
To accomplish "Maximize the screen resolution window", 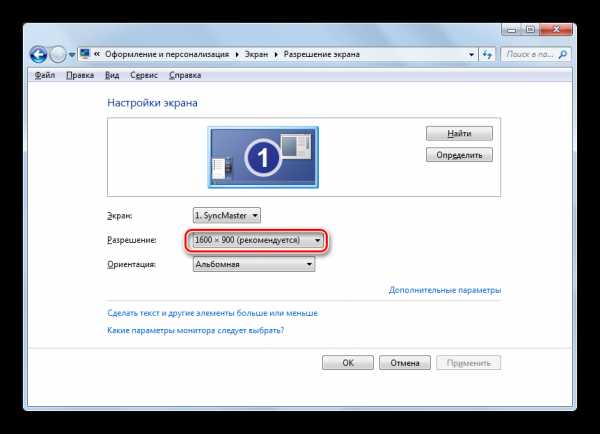I will point(530,29).
